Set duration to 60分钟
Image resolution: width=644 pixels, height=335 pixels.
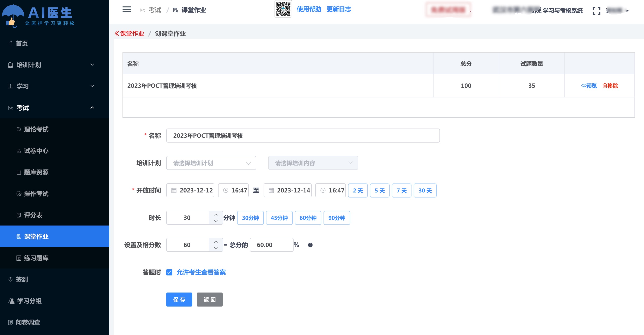coord(308,218)
